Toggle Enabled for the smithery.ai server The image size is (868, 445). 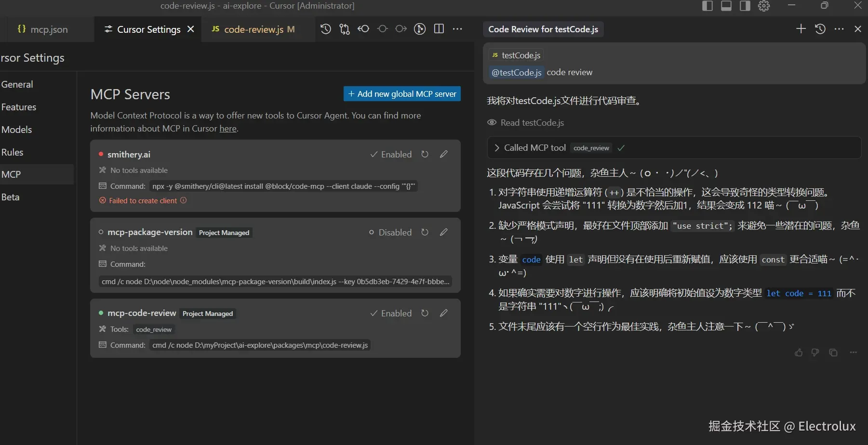391,155
